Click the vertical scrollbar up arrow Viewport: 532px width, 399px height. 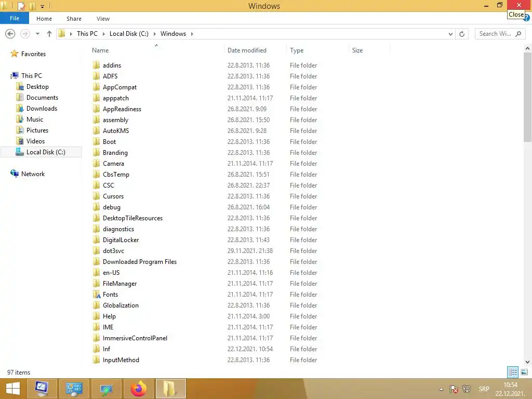527,48
